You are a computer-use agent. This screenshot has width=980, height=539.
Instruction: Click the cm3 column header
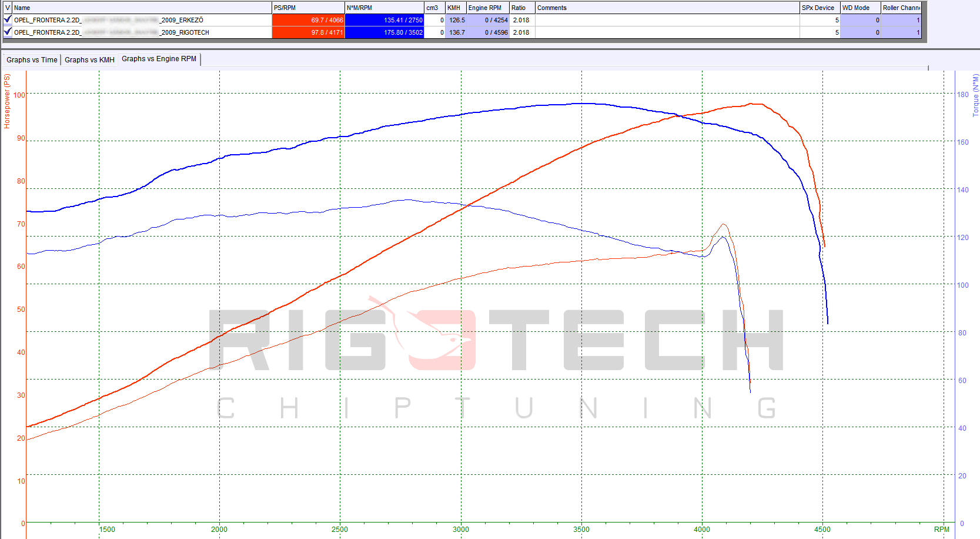pyautogui.click(x=434, y=8)
